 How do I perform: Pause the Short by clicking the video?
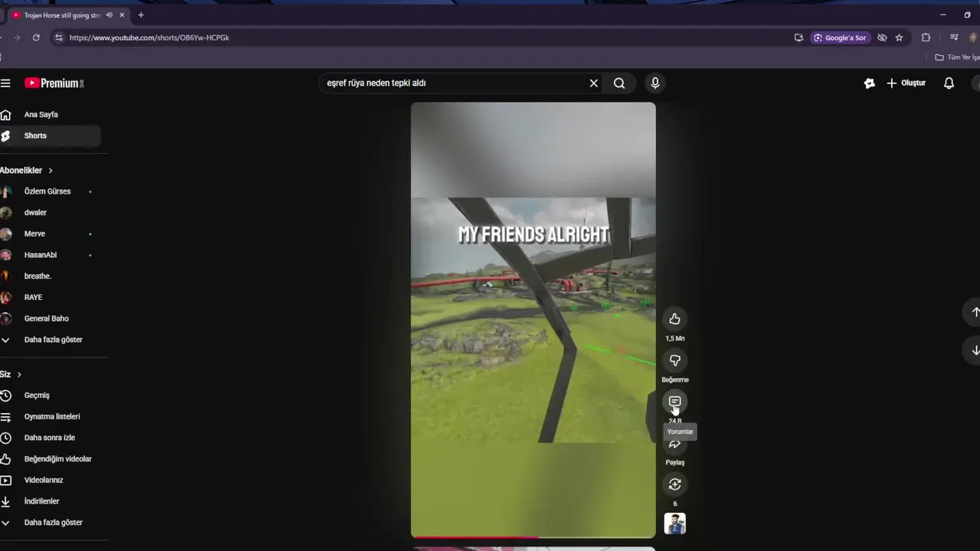[x=533, y=320]
